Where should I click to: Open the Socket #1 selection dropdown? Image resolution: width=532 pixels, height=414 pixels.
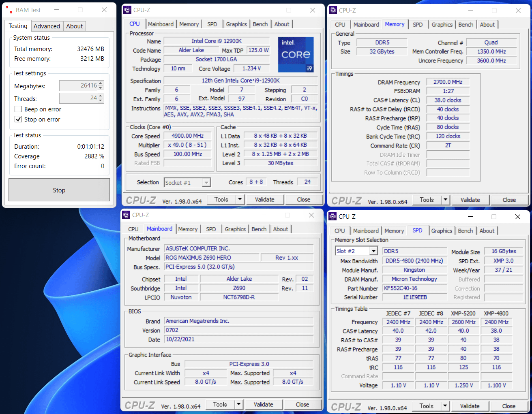(206, 183)
